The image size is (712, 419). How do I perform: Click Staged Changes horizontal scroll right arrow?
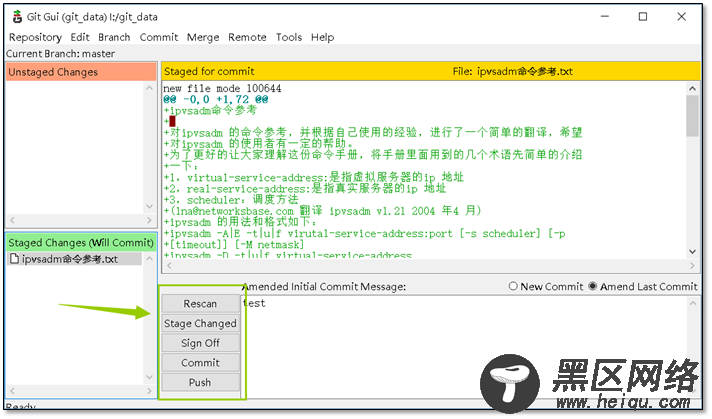(149, 391)
